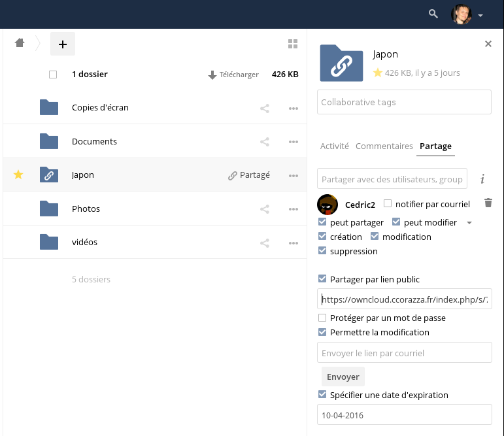Switch to the Activité tab
The height and width of the screenshot is (436, 504).
tap(335, 146)
